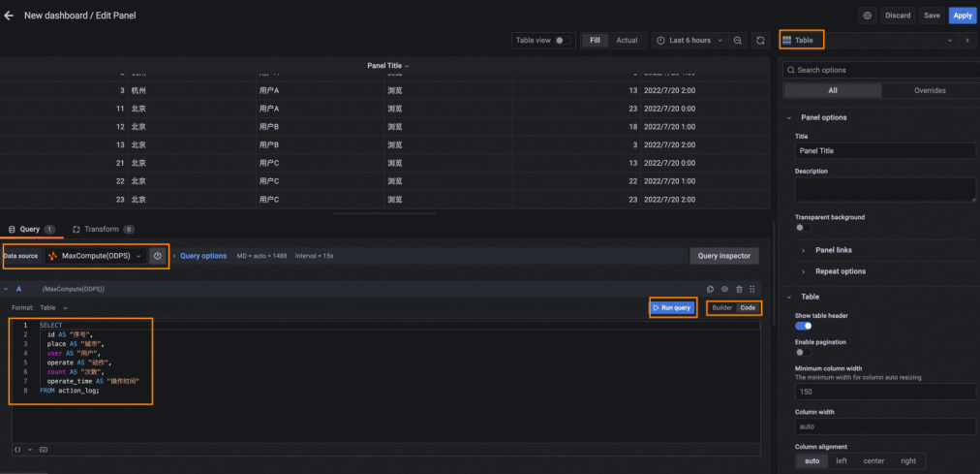Click the Search options field
The image size is (980, 474).
879,70
